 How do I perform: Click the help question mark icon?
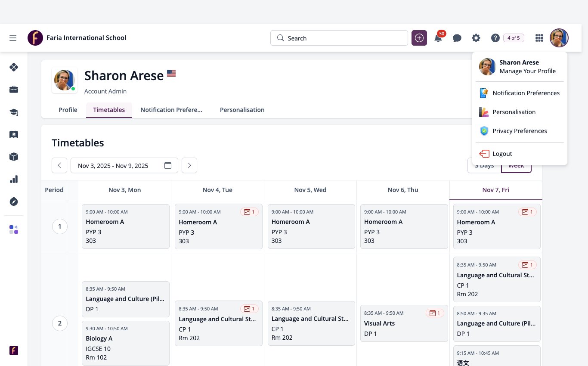(495, 38)
